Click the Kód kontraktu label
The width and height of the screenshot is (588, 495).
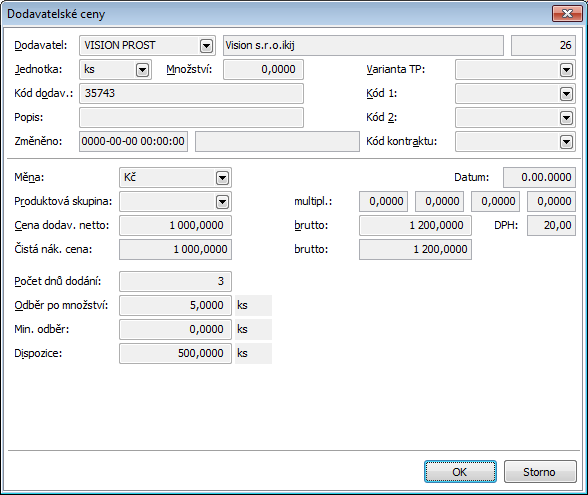402,141
